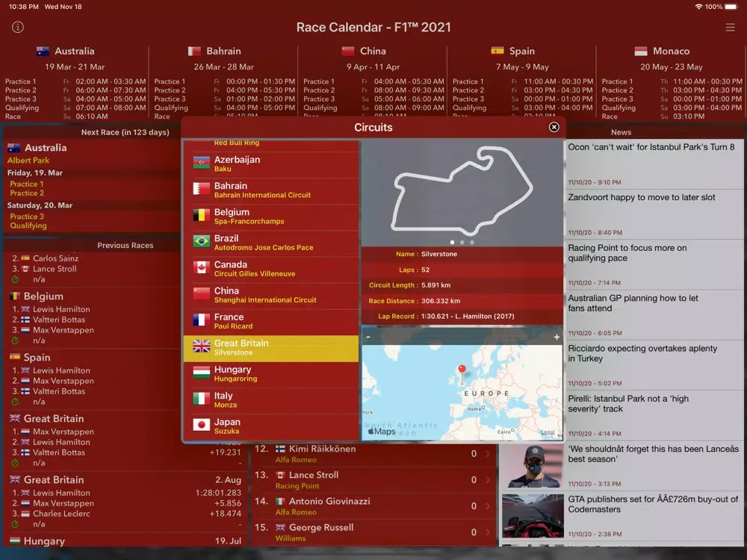Close the Circuits popup
747x560 pixels.
tap(554, 127)
